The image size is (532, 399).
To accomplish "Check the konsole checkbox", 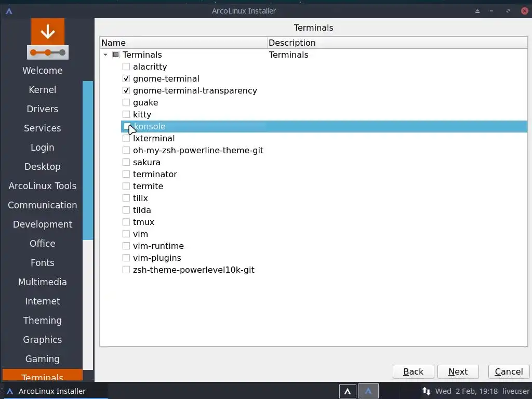I will (x=126, y=127).
